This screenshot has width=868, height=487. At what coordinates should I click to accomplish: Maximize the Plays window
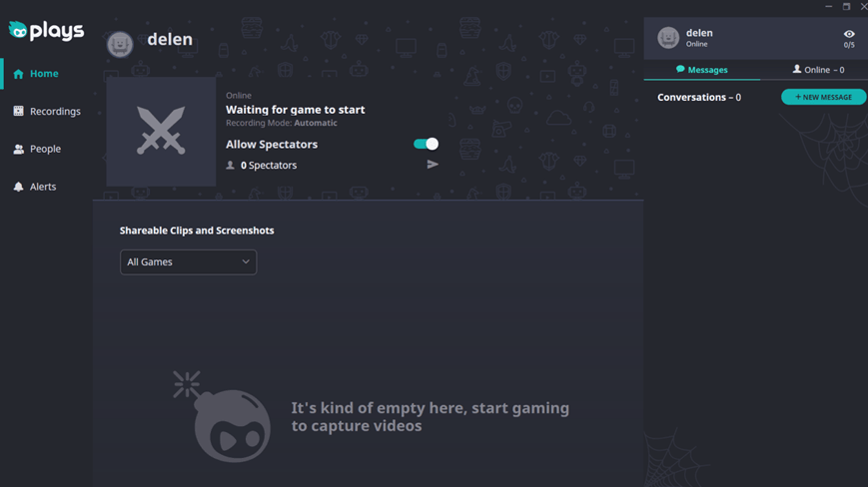846,6
